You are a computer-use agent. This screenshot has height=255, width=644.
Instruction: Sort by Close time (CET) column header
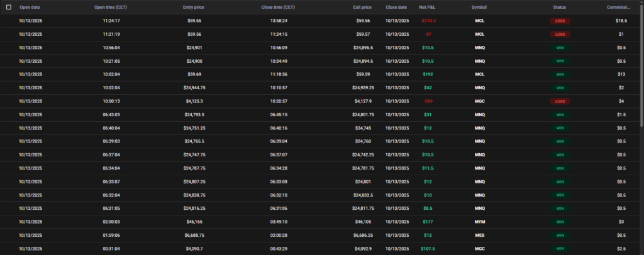click(278, 7)
